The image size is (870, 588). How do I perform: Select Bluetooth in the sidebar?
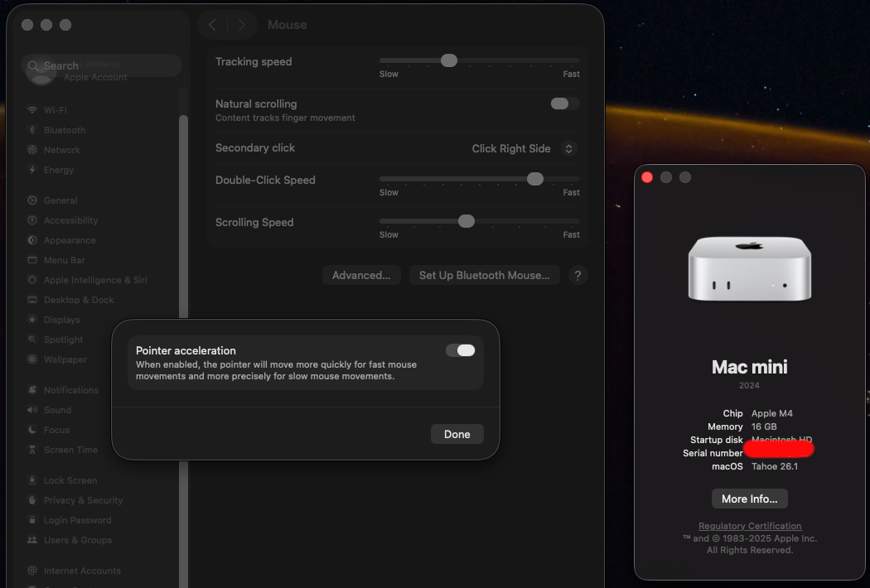pyautogui.click(x=102, y=130)
